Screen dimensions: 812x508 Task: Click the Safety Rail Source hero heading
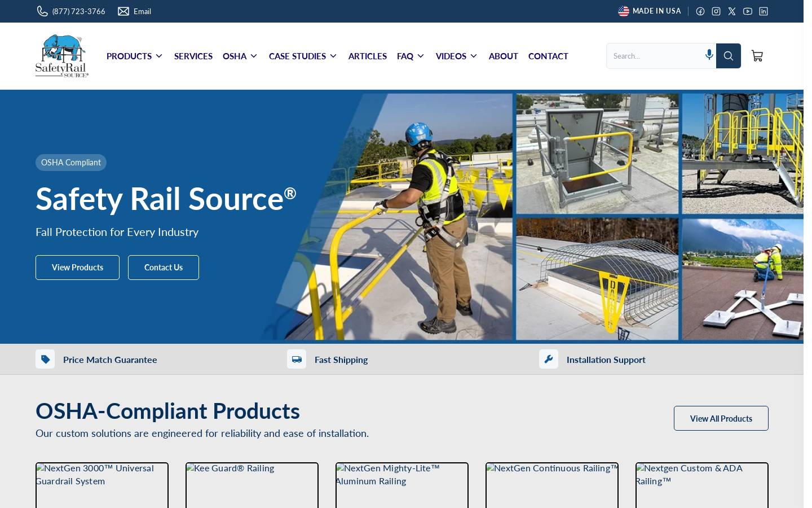click(166, 199)
